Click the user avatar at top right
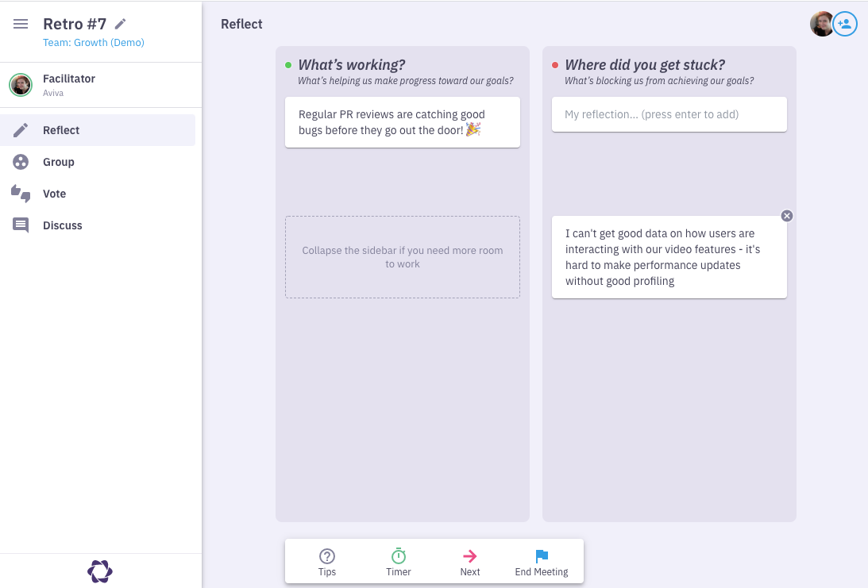 coord(821,24)
